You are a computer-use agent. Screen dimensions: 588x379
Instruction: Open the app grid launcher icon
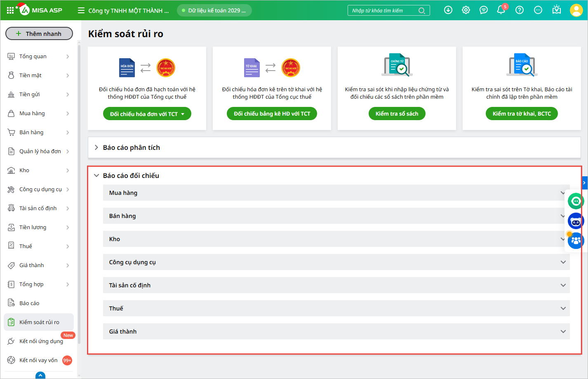(x=10, y=10)
